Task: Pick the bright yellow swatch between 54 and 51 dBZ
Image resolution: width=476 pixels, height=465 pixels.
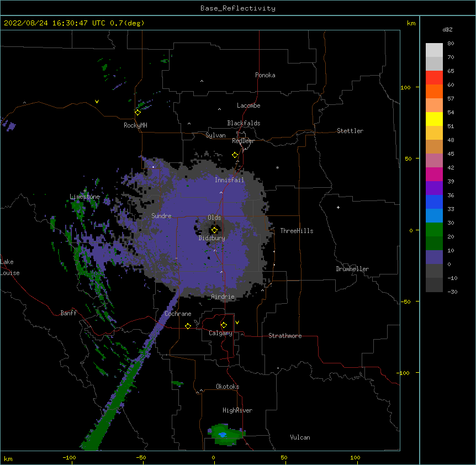Action: coord(434,119)
